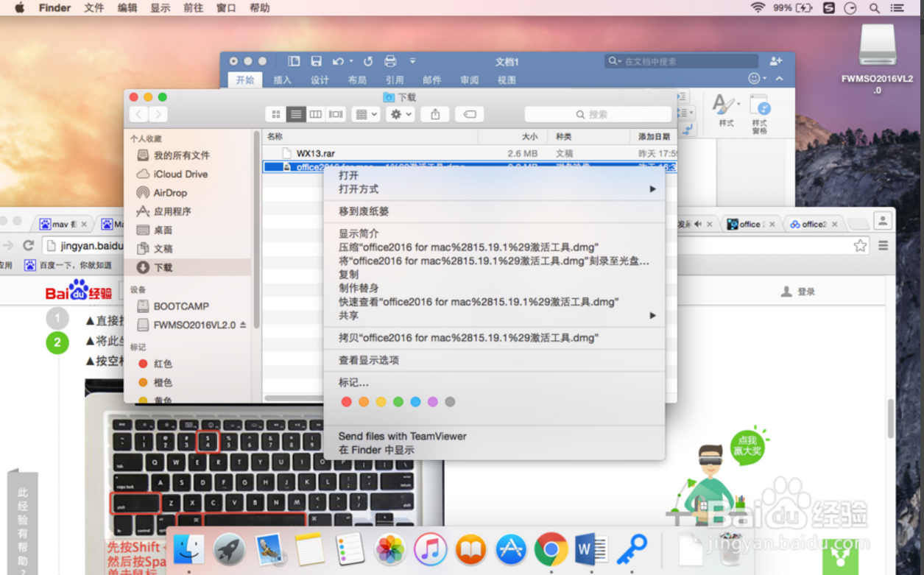Pick purple tag color dot
The width and height of the screenshot is (924, 575).
coord(433,402)
